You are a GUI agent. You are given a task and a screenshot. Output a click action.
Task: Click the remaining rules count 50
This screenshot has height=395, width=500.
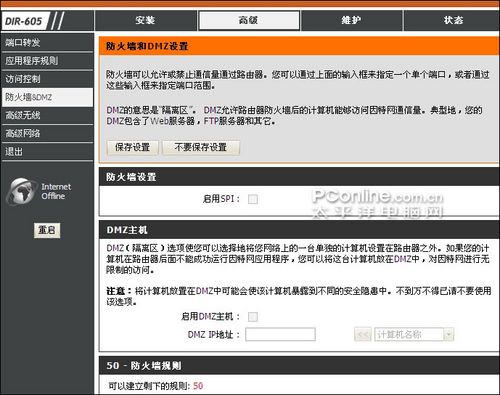[198, 386]
